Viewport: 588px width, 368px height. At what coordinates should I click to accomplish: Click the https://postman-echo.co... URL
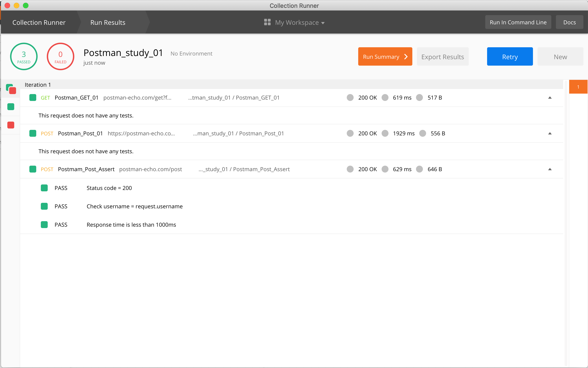pos(141,133)
